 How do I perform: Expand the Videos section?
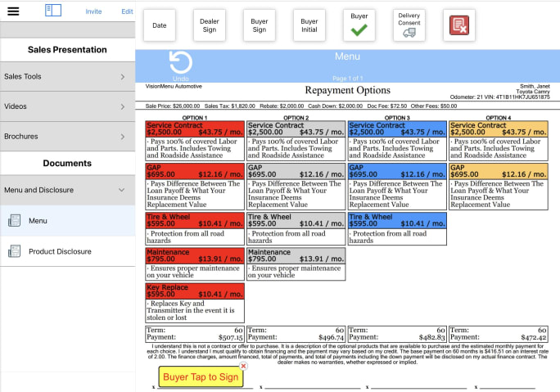coord(67,106)
